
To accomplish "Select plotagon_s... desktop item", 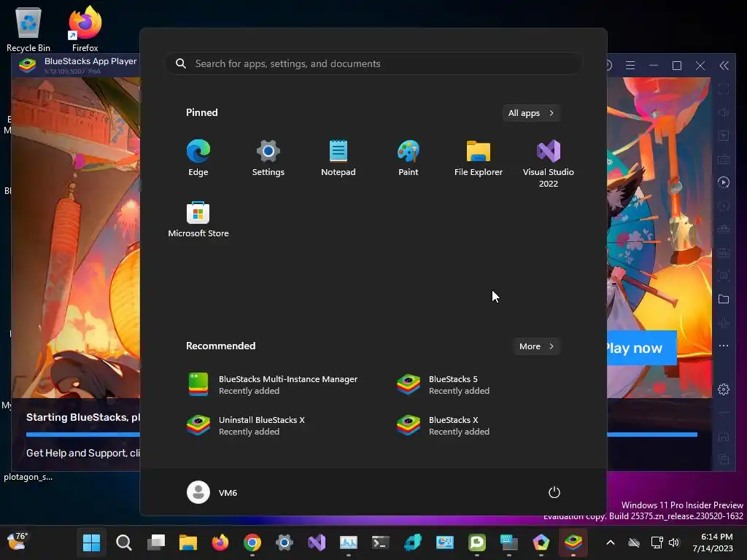I will (28, 477).
